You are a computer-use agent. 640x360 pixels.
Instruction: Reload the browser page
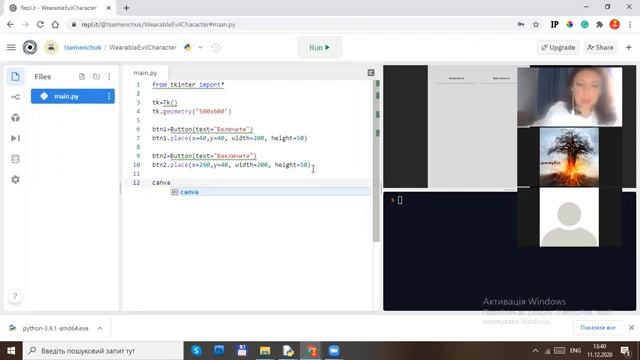pos(40,24)
